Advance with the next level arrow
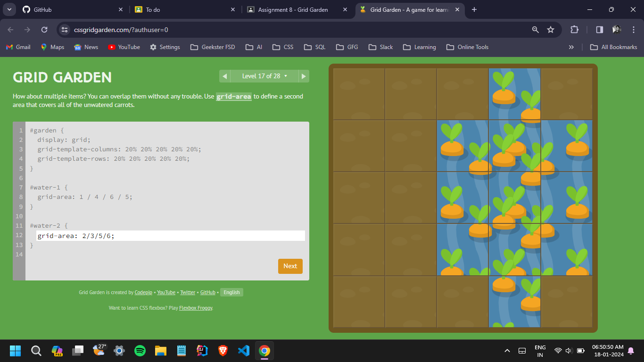Viewport: 644px width, 362px height. click(x=304, y=76)
